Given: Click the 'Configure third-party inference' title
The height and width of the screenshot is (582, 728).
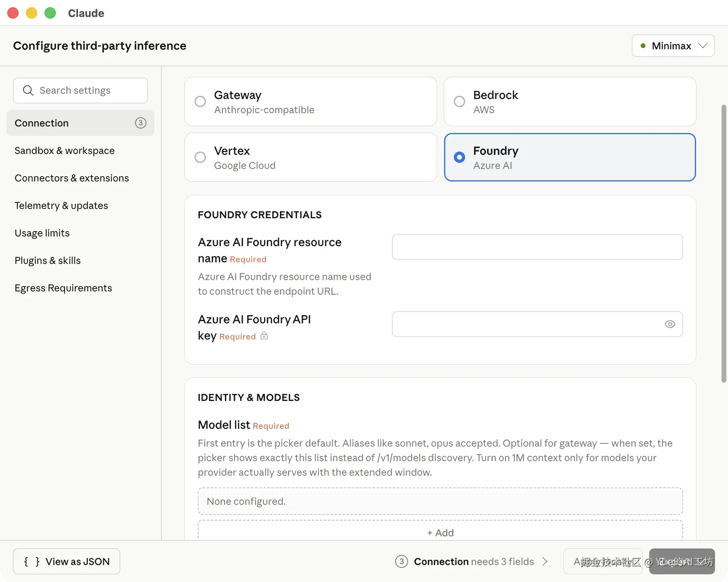Looking at the screenshot, I should coord(99,46).
